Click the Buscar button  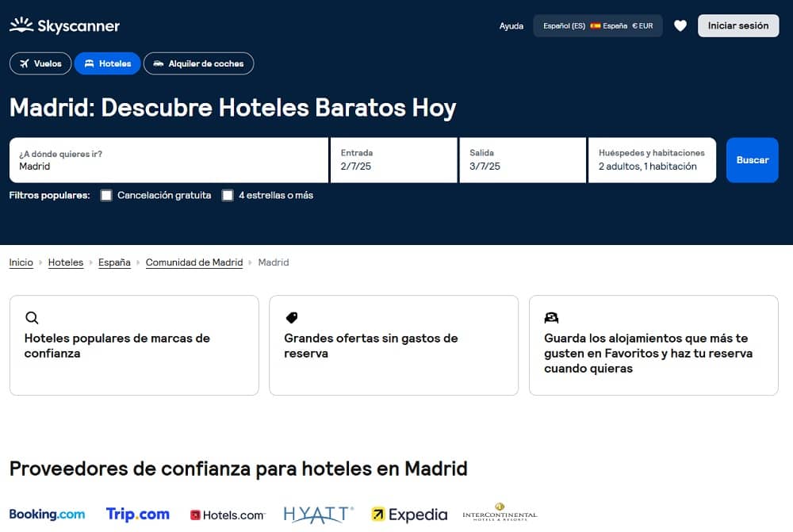pos(753,160)
